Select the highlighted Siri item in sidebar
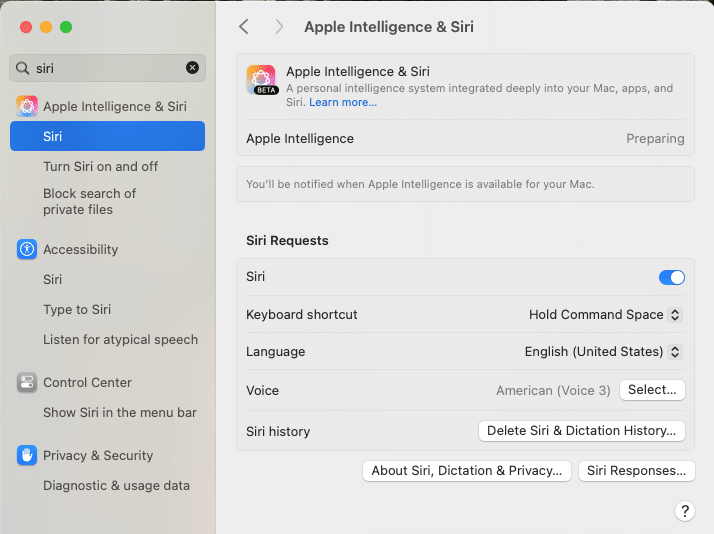 click(x=107, y=136)
